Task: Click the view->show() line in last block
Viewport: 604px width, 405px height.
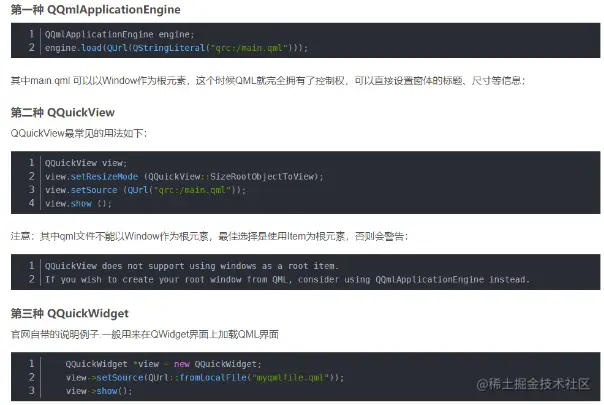Action: pos(99,391)
